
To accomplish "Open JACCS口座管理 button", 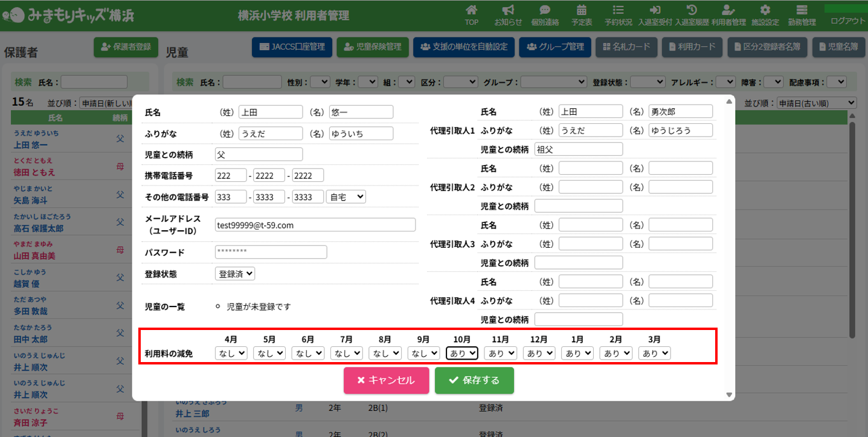I will [x=292, y=47].
